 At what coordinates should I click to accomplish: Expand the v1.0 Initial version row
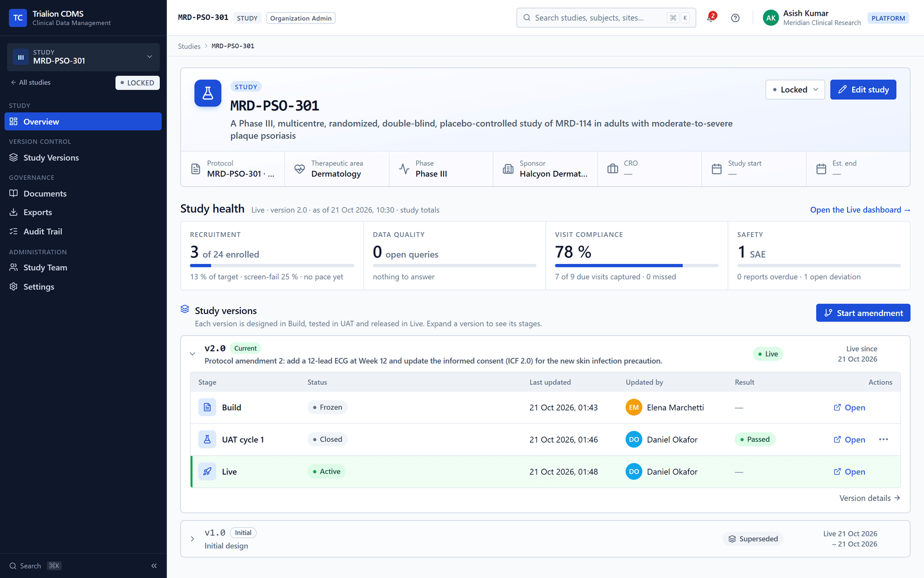pos(192,539)
